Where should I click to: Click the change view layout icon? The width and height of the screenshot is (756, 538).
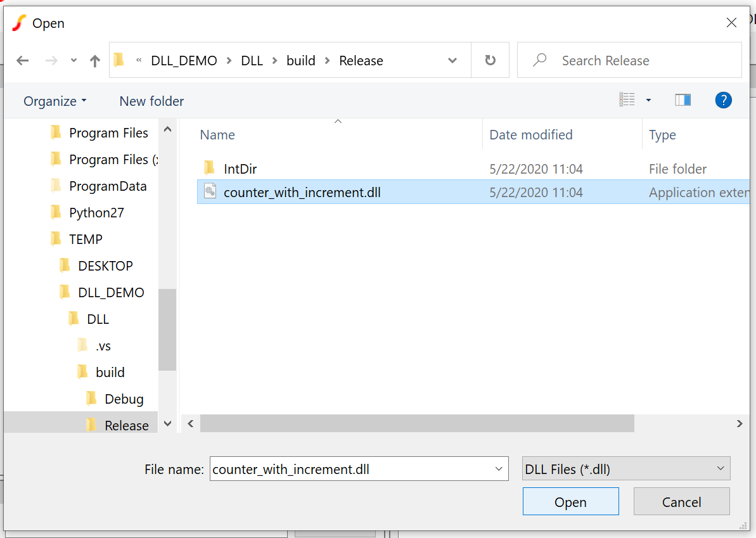[627, 100]
